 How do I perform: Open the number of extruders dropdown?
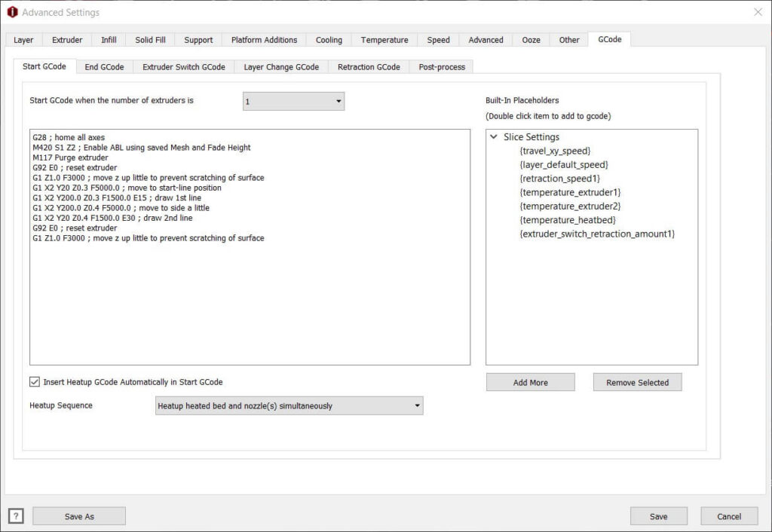click(x=293, y=102)
